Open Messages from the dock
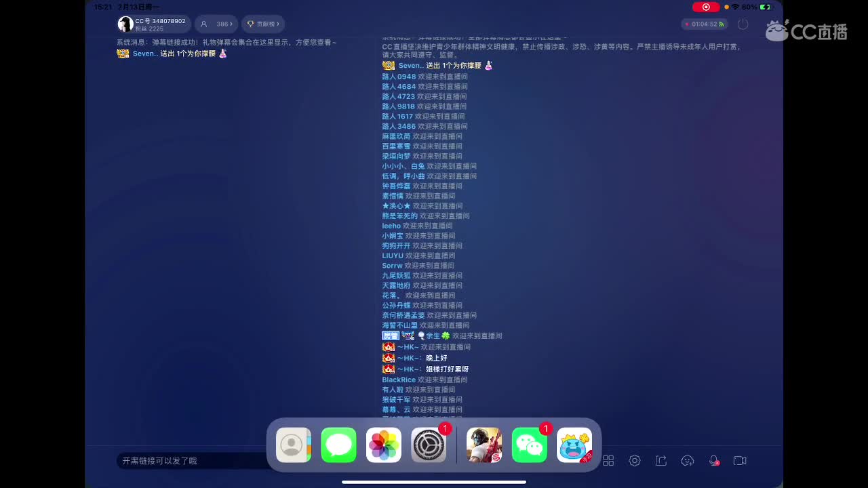Screen dimensions: 868x488 pos(338,445)
